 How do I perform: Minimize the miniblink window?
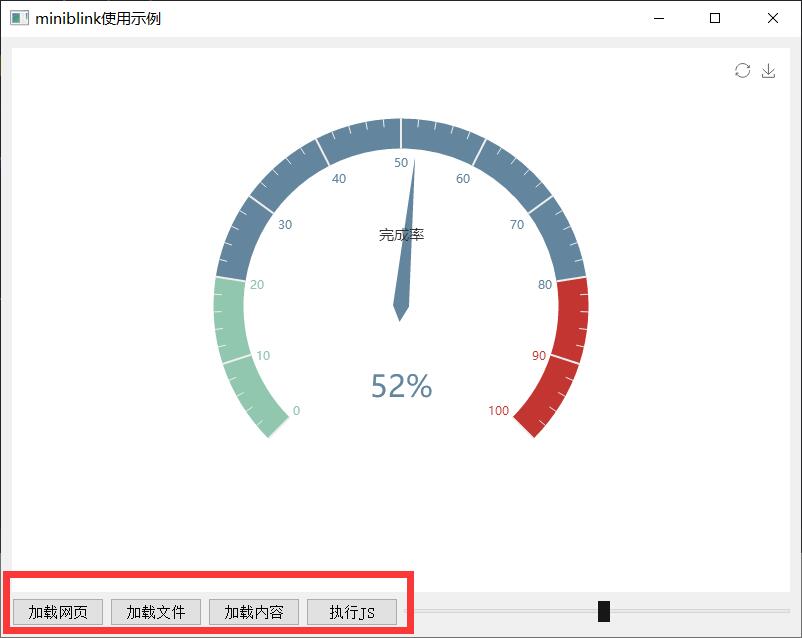tap(658, 18)
